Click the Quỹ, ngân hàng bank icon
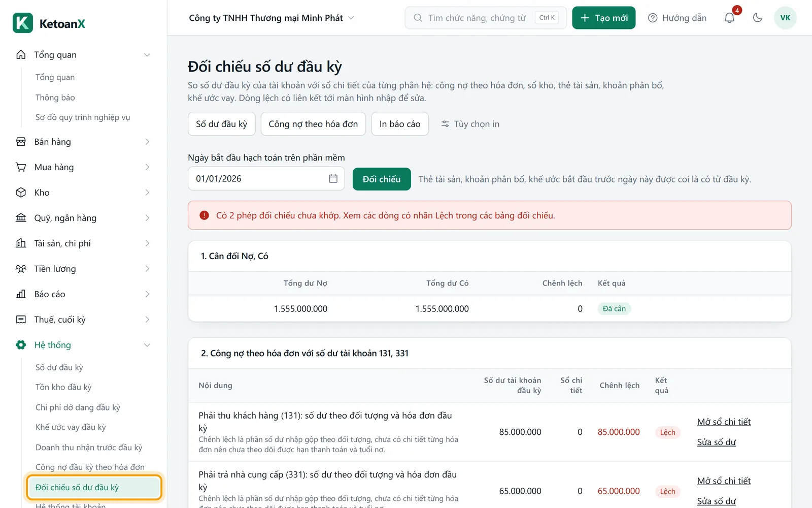Screen dimensions: 812x508 point(21,218)
